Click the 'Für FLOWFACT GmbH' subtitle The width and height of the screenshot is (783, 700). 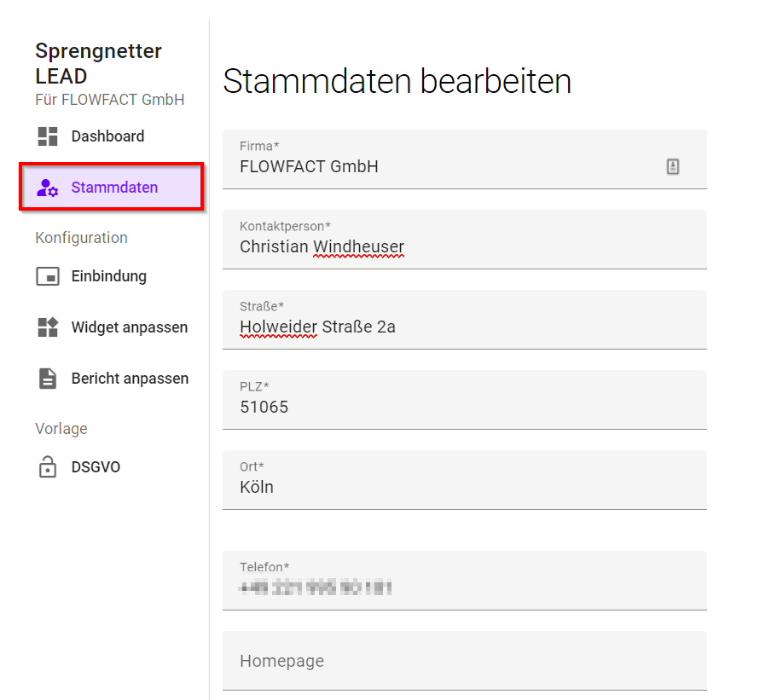click(110, 100)
